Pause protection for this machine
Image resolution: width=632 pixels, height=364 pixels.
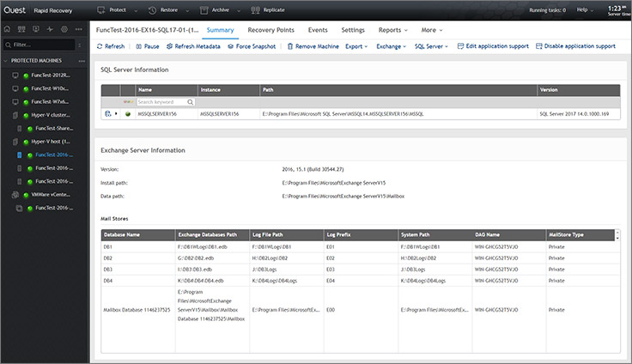148,46
